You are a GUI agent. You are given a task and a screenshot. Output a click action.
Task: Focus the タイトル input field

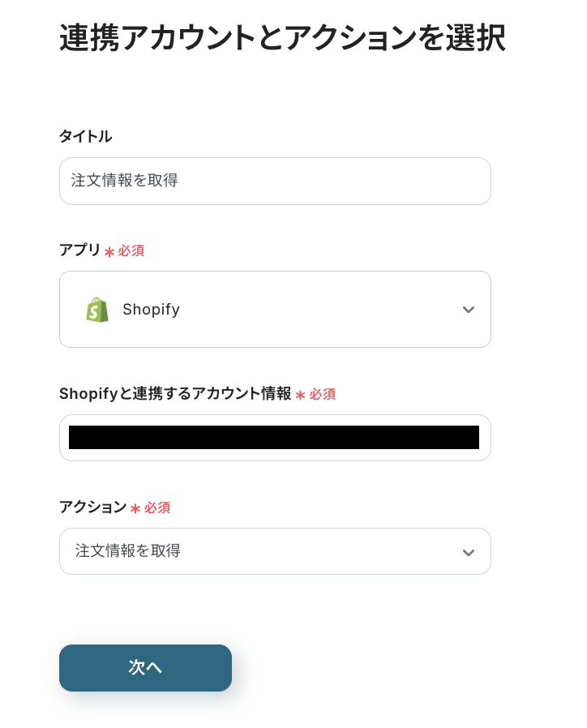click(275, 181)
